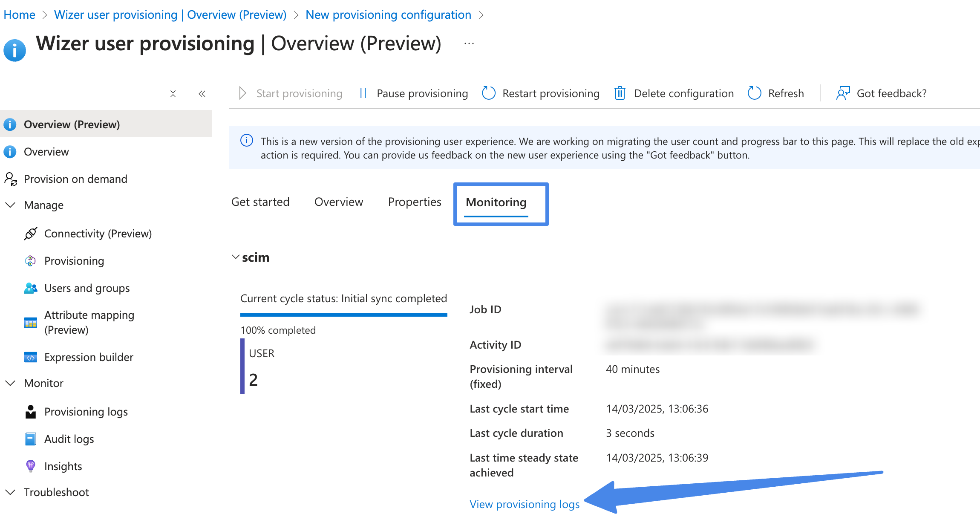The image size is (980, 514).
Task: Open Expression builder
Action: tap(89, 357)
